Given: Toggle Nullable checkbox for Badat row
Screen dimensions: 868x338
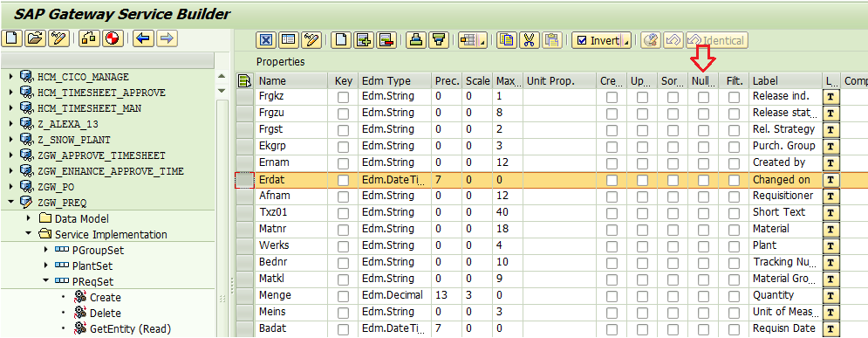Looking at the screenshot, I should 703,329.
